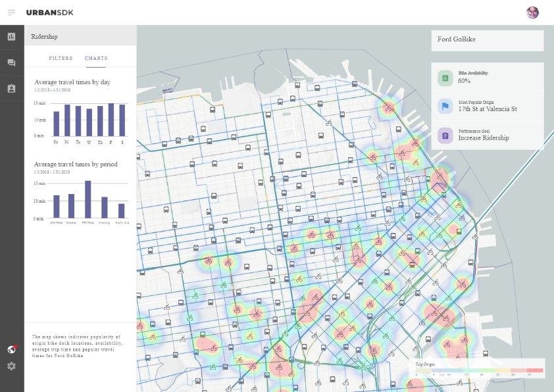Click the URBANSDK logo
The height and width of the screenshot is (392, 554).
[50, 12]
